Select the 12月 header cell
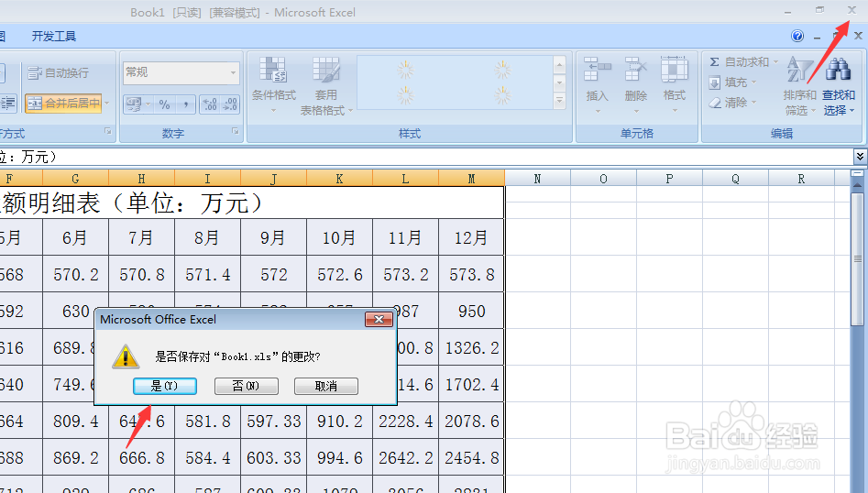Viewport: 868px width, 493px height. pyautogui.click(x=471, y=237)
